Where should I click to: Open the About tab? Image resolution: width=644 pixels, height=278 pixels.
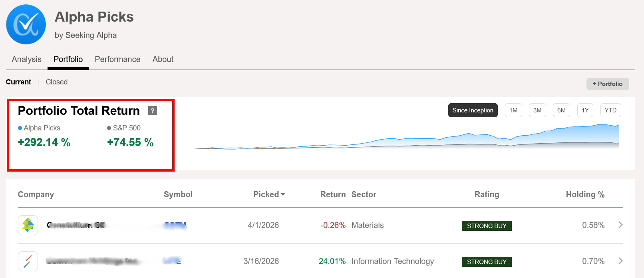point(163,59)
